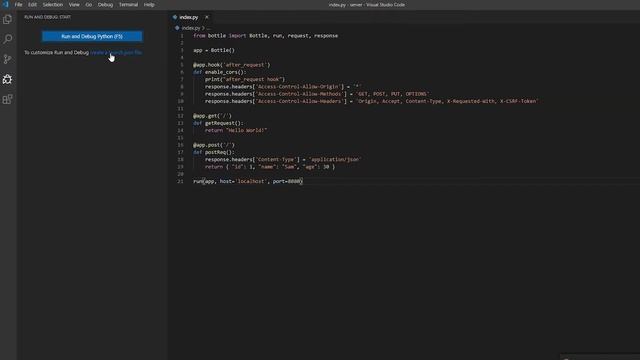Click the 'app = Bottle()' line
The height and width of the screenshot is (360, 640).
pyautogui.click(x=214, y=50)
